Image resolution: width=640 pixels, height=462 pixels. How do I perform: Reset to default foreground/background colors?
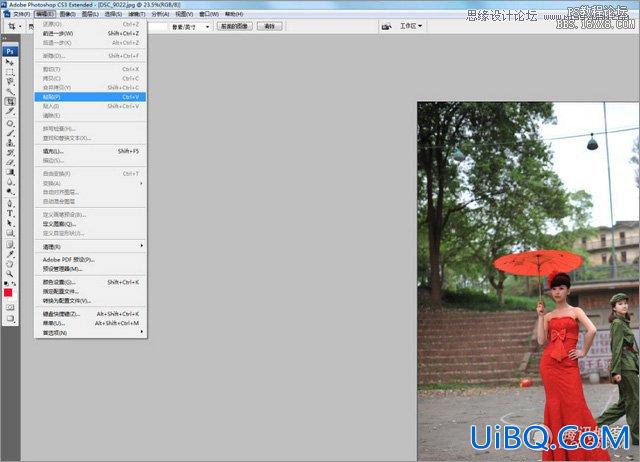[6, 283]
